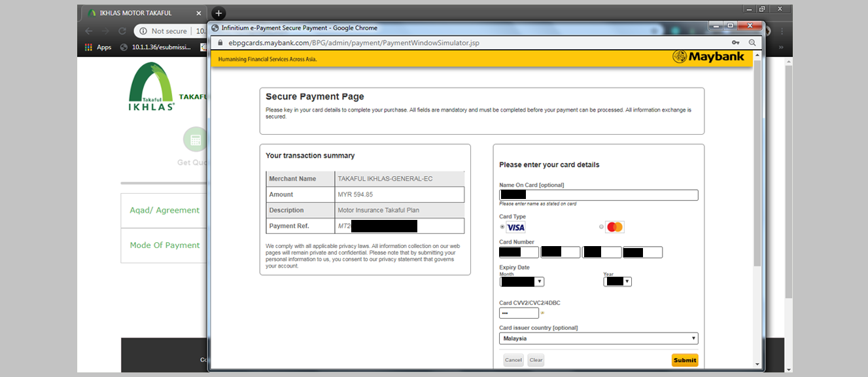Click the Not secure info icon
The image size is (868, 377).
143,31
